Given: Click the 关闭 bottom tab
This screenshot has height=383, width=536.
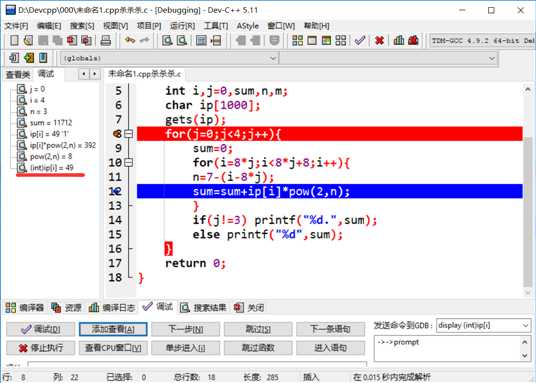Looking at the screenshot, I should (249, 308).
